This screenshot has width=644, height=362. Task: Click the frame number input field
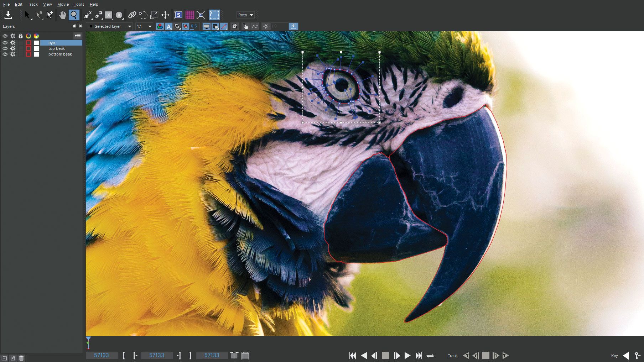point(102,355)
